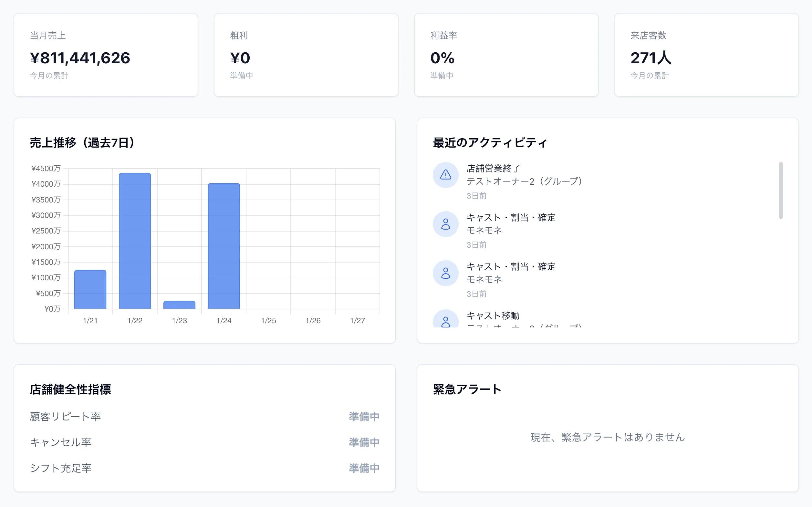Click the second キャスト・割当・確定 user icon

445,273
